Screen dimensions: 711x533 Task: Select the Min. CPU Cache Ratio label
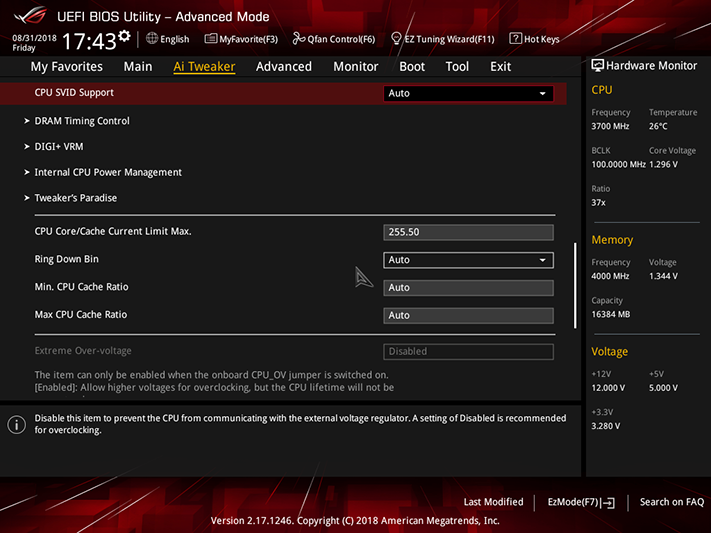(x=82, y=287)
